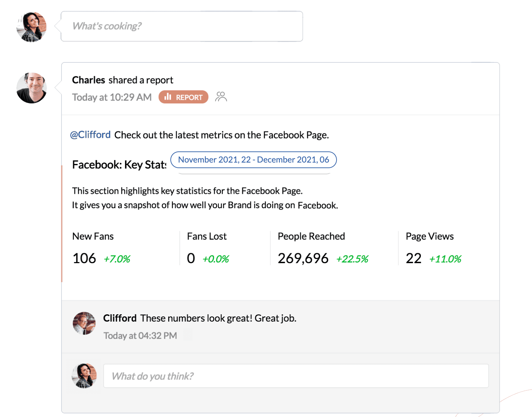The height and width of the screenshot is (417, 532).
Task: Click your avatar beside the status box
Action: click(31, 27)
